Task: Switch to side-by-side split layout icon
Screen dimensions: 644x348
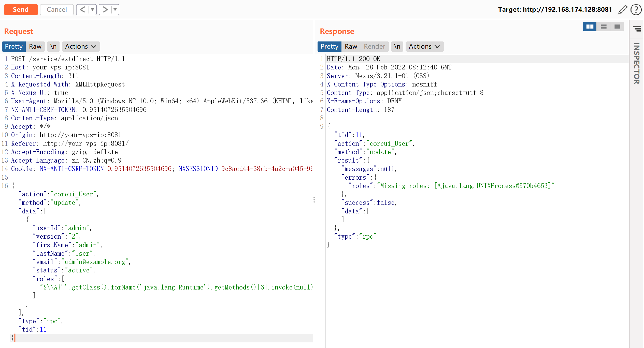Action: coord(590,27)
